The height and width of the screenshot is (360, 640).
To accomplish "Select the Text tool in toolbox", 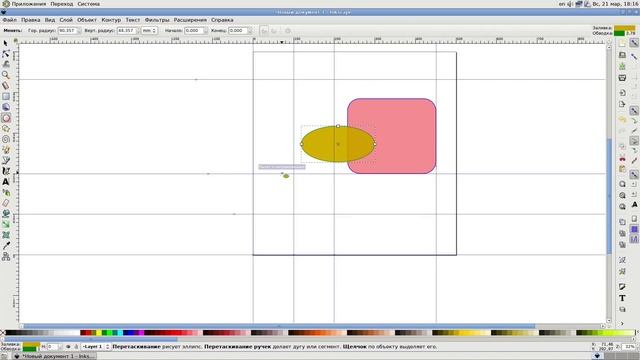I will [6, 182].
